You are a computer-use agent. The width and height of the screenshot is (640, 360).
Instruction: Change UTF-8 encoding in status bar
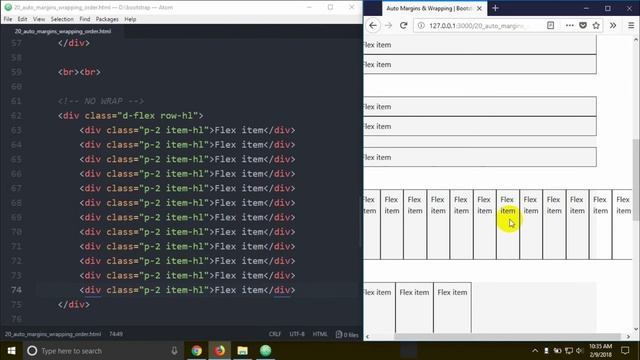tap(297, 334)
